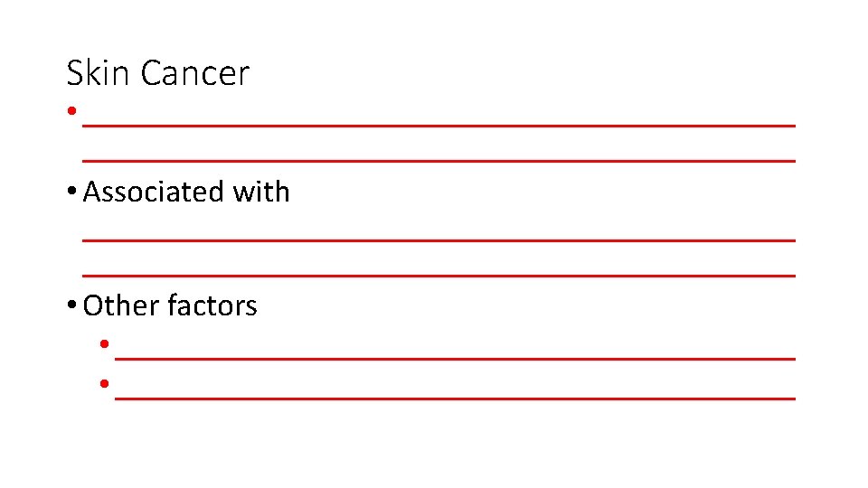Place cursor at the end of "Other factors"

259,305
